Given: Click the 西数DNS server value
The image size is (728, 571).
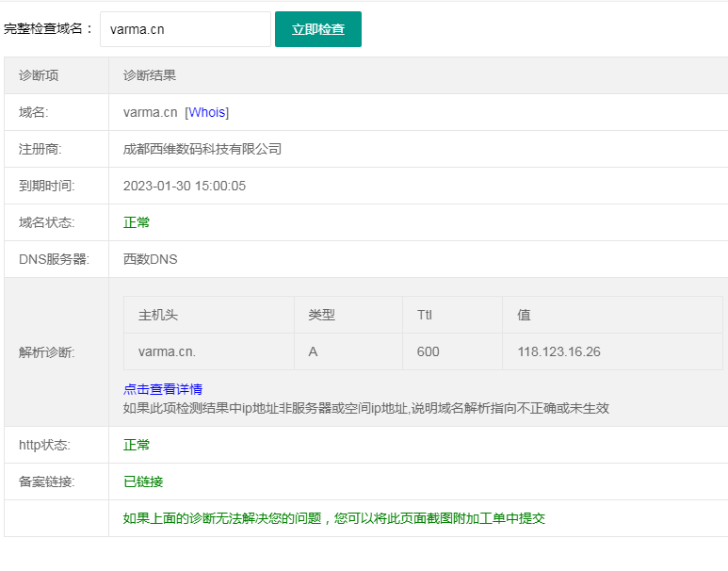Looking at the screenshot, I should [151, 259].
